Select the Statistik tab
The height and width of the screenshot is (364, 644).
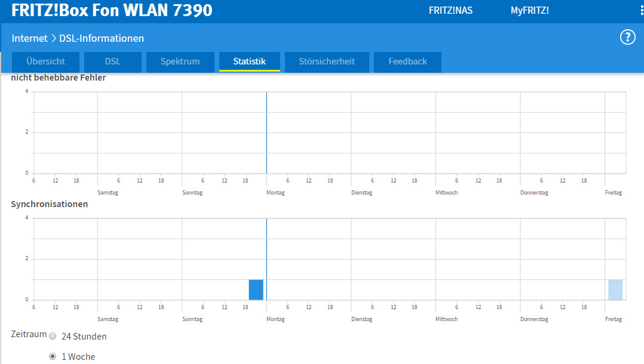tap(249, 61)
